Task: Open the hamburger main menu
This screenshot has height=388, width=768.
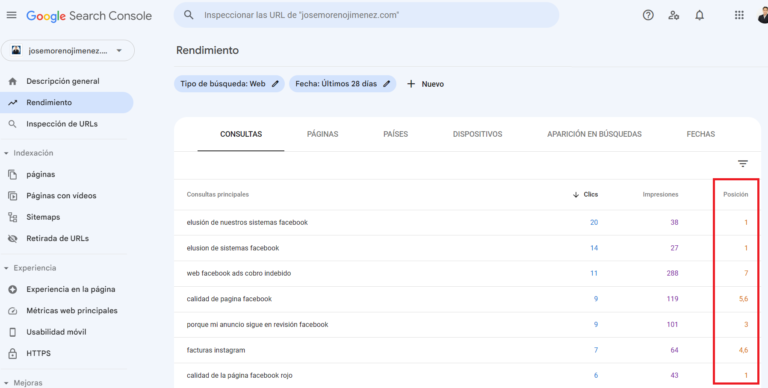Action: (11, 15)
